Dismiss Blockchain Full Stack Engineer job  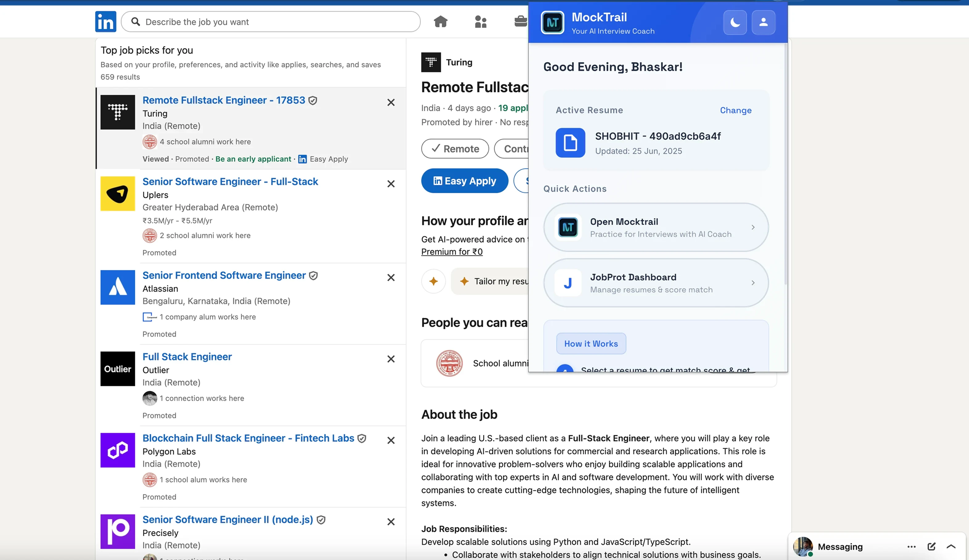pos(391,440)
